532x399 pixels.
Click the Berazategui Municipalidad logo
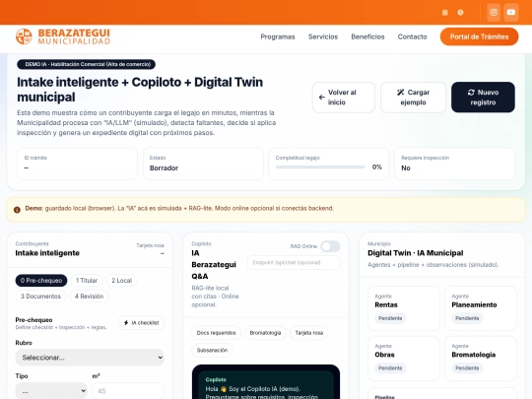63,36
